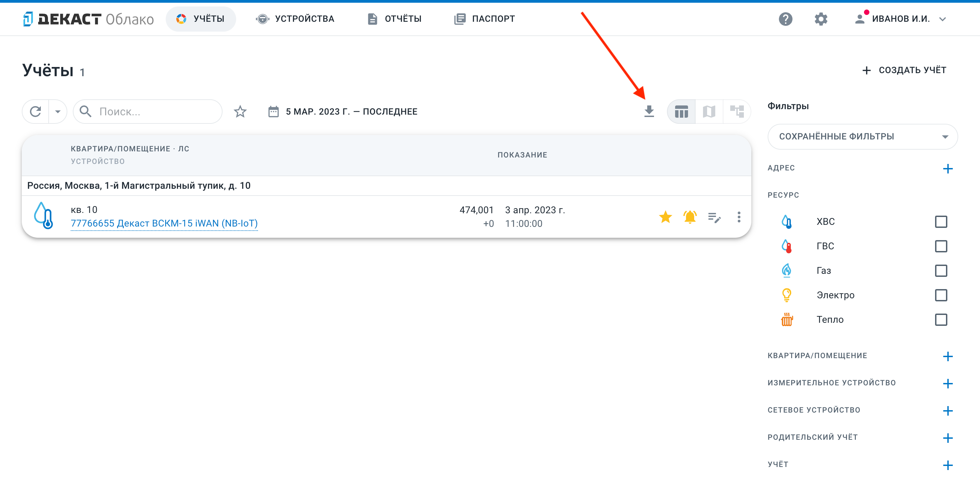
Task: Open the help question mark icon
Action: pyautogui.click(x=785, y=19)
